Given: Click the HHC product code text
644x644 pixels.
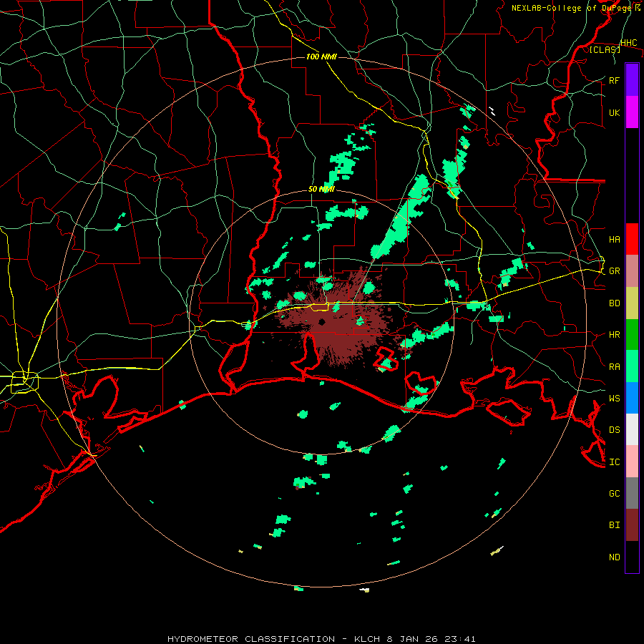Looking at the screenshot, I should [x=629, y=43].
